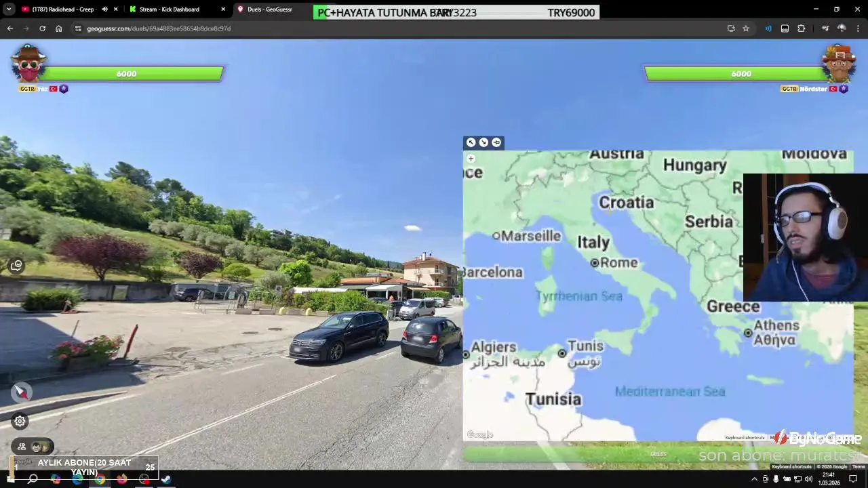
Task: Zoom in the map with plus button
Action: click(471, 159)
